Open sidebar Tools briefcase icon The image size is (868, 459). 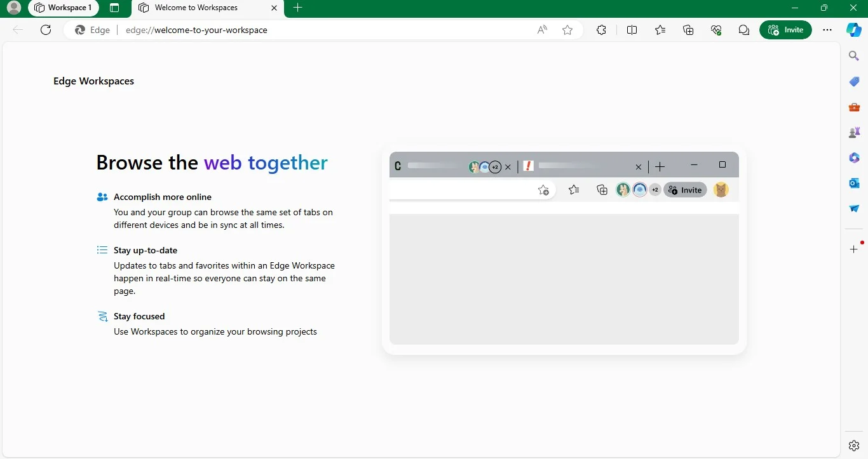[854, 107]
